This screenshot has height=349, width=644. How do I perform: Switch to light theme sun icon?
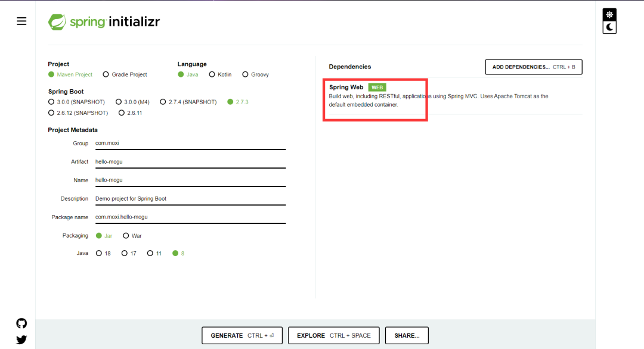[609, 14]
